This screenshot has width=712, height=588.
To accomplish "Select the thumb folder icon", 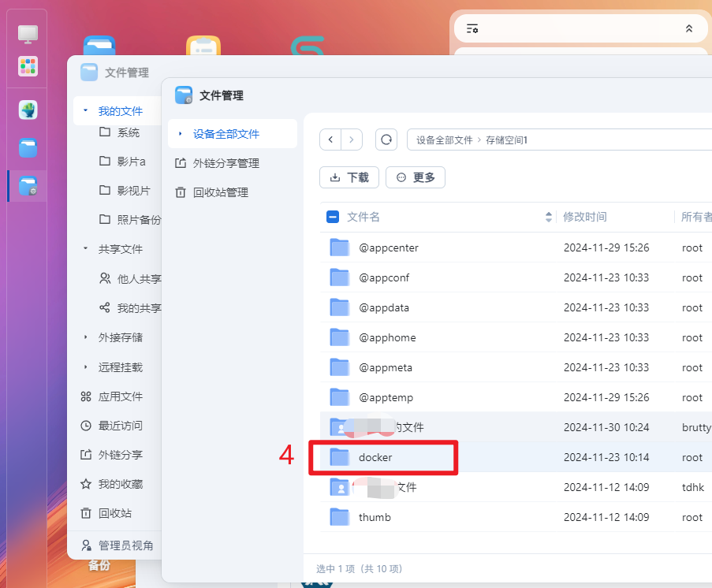I will tap(339, 517).
